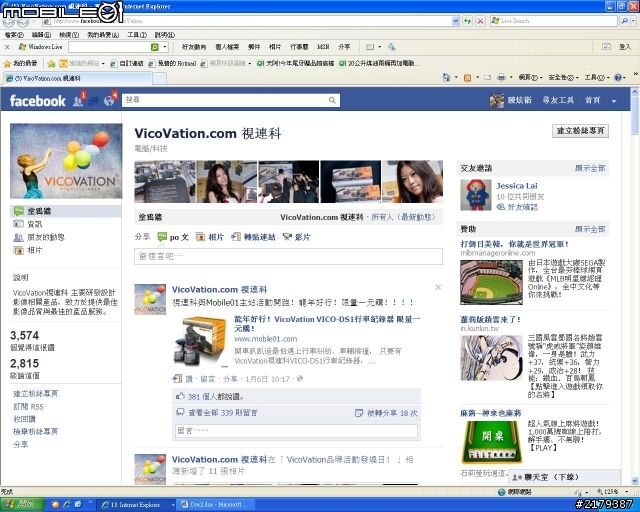Choose the po 文 share option
Image resolution: width=640 pixels, height=512 pixels.
173,237
